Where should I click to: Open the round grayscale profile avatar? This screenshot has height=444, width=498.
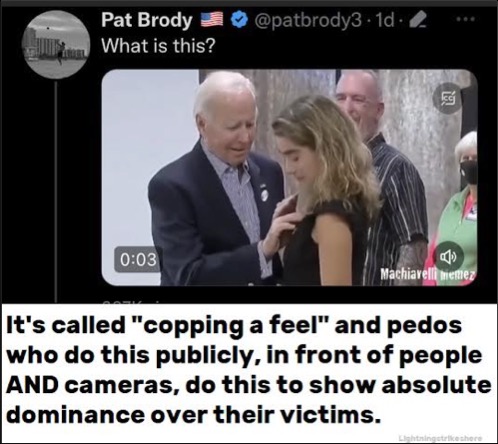[56, 44]
